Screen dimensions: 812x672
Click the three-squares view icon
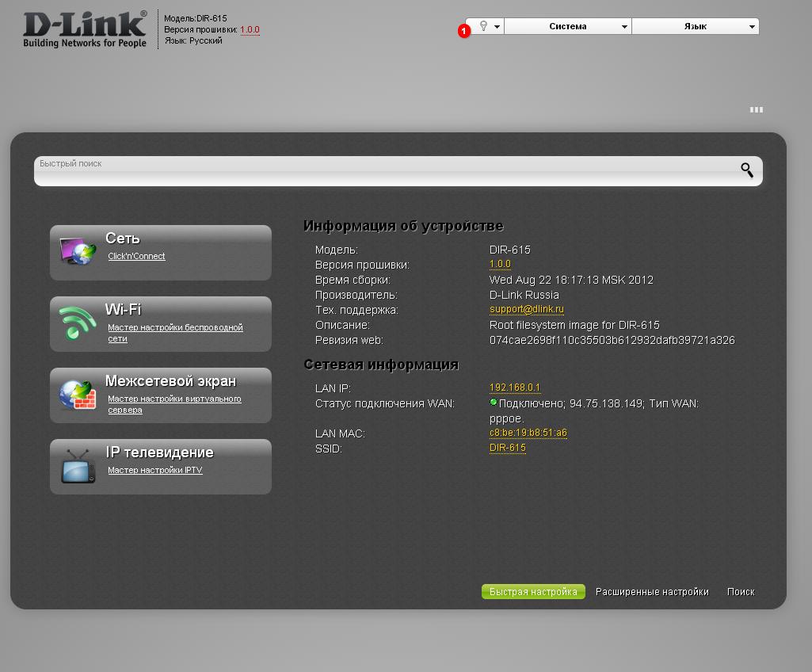756,110
